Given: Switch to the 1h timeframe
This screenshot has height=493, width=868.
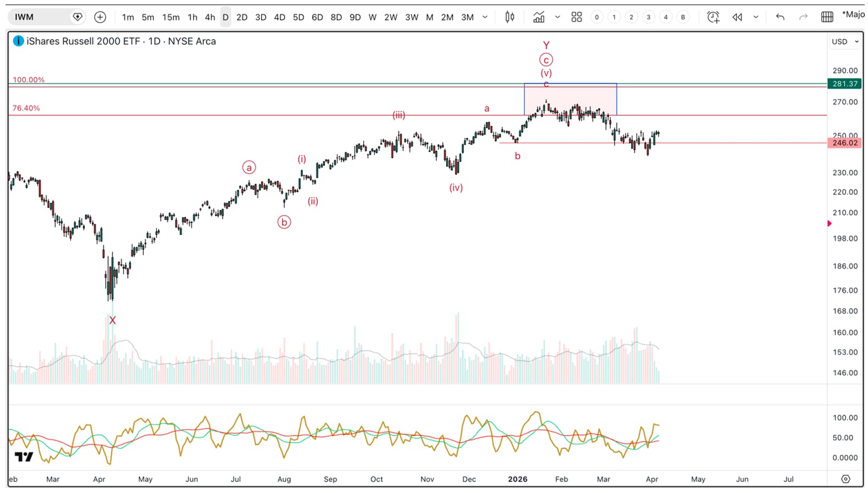Looking at the screenshot, I should click(x=192, y=17).
